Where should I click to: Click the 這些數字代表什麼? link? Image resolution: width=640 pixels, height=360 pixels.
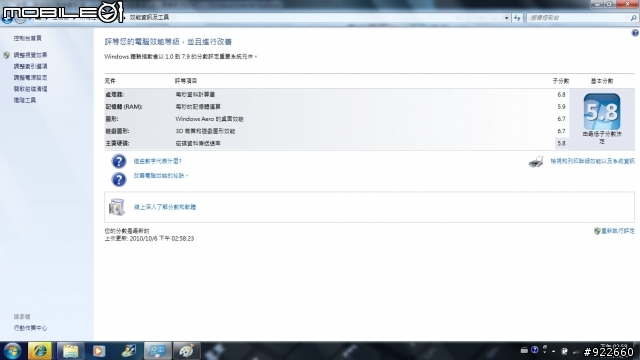pyautogui.click(x=158, y=161)
